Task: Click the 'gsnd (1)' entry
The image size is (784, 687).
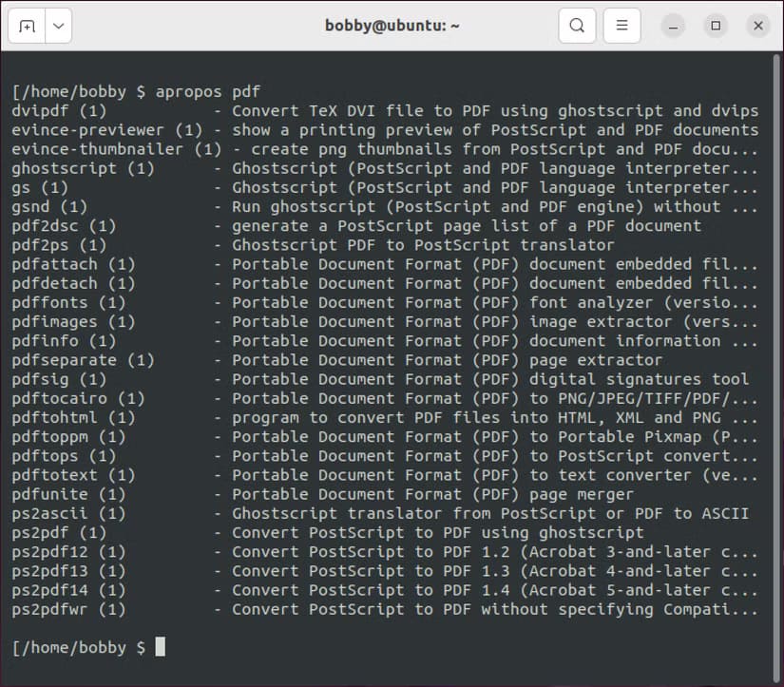Action: (49, 207)
